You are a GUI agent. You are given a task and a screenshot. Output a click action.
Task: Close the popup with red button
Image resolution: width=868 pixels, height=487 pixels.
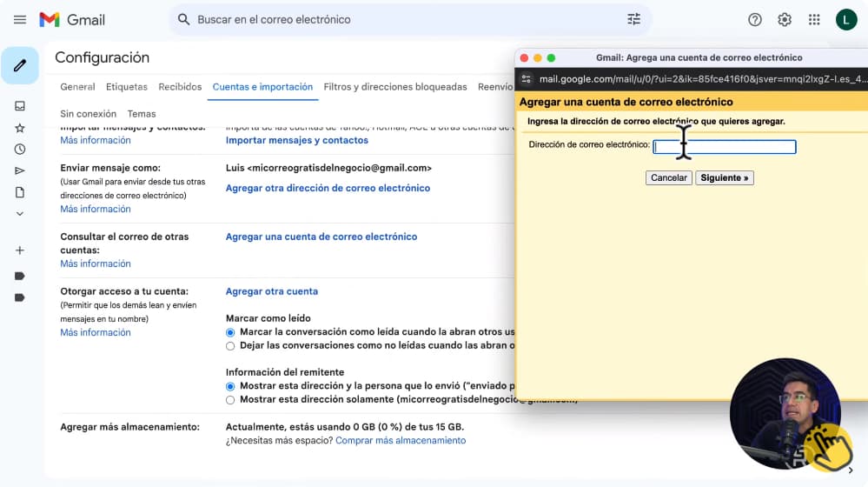(524, 57)
